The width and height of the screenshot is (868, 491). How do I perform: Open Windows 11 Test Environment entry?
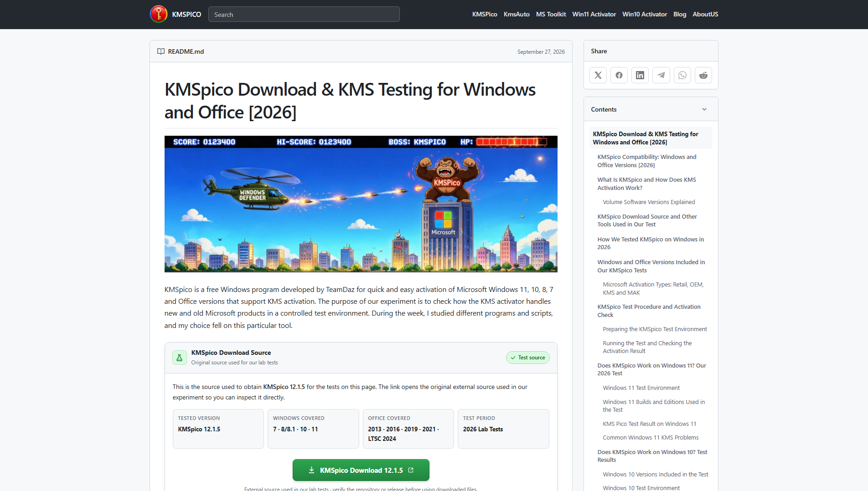[641, 388]
